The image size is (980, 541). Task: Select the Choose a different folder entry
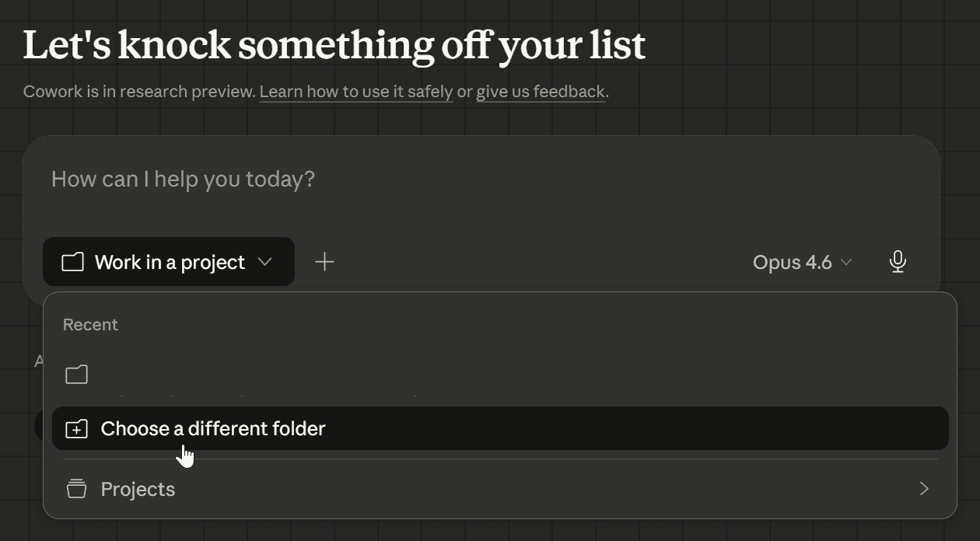[213, 428]
